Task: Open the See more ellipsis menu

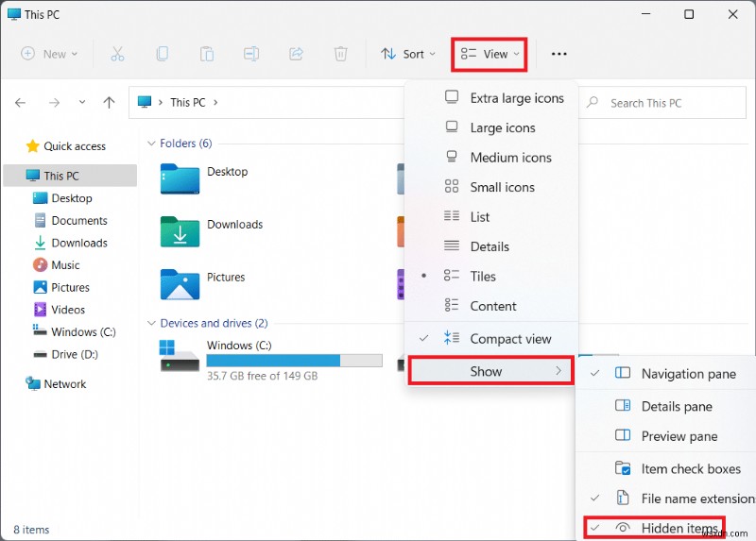Action: [558, 54]
